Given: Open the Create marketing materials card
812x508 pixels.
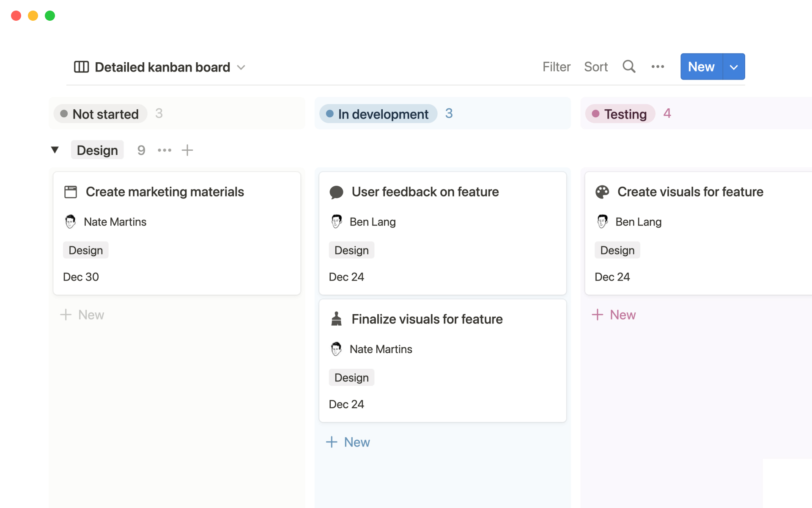Looking at the screenshot, I should [x=165, y=192].
